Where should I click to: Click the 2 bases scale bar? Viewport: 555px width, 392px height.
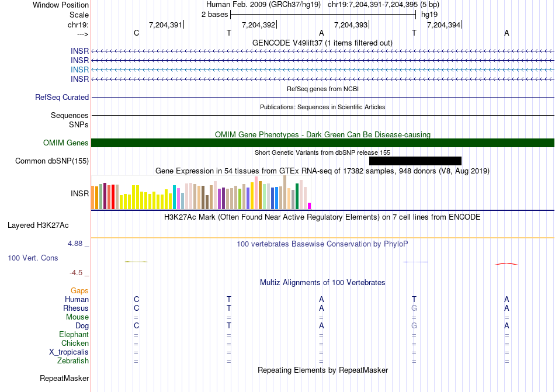point(323,15)
